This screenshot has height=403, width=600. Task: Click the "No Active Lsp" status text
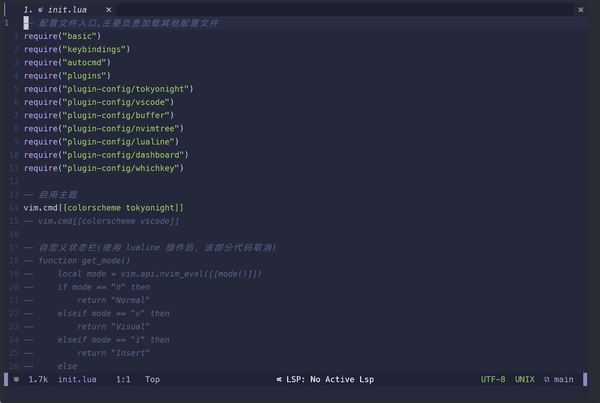click(341, 380)
